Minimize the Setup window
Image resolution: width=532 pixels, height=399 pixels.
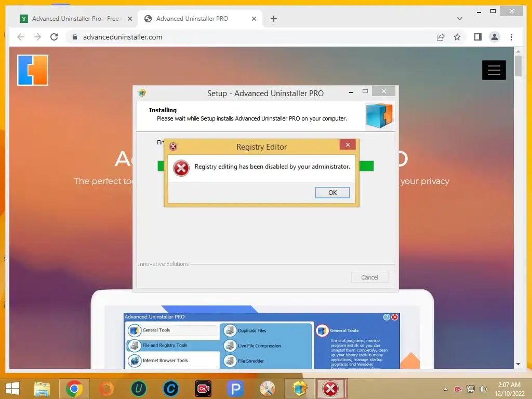coord(351,92)
